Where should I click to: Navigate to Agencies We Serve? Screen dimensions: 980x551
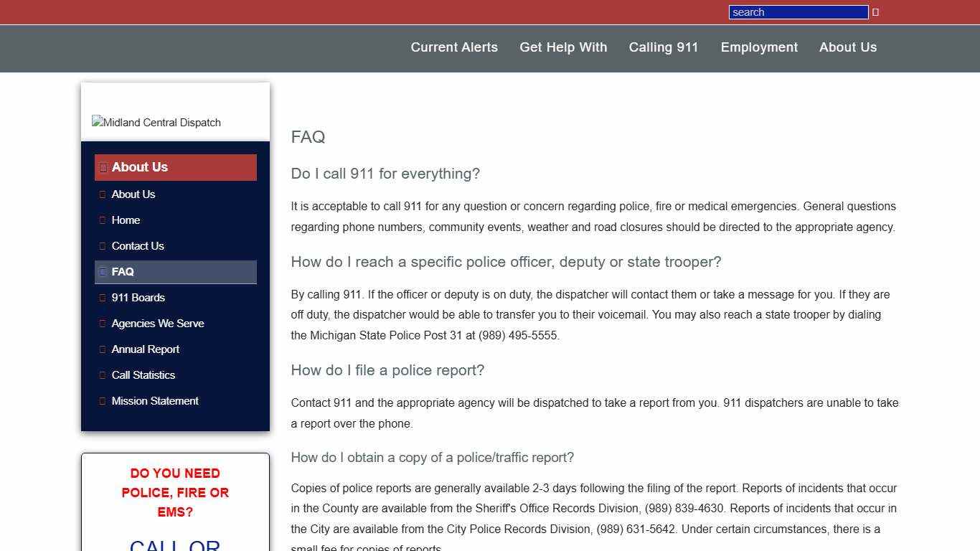[158, 324]
